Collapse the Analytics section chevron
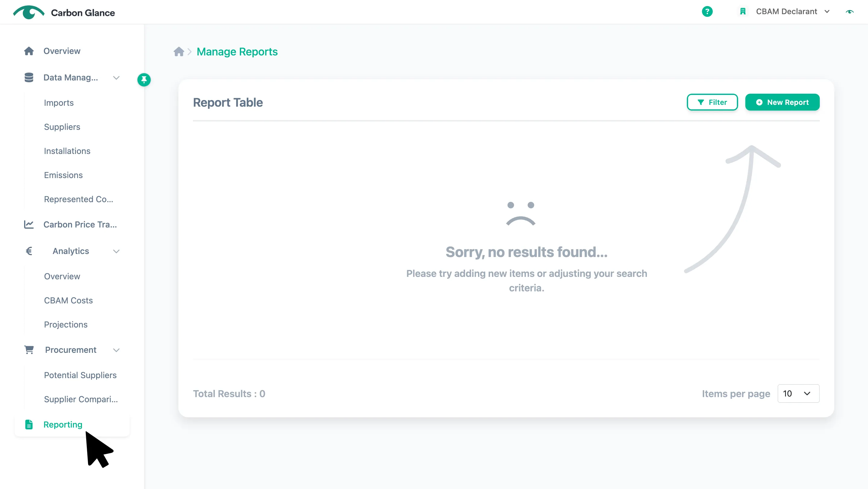Image resolution: width=868 pixels, height=489 pixels. pyautogui.click(x=116, y=251)
